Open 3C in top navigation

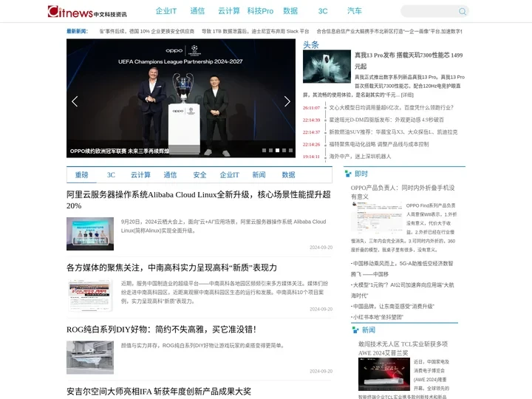click(x=323, y=11)
